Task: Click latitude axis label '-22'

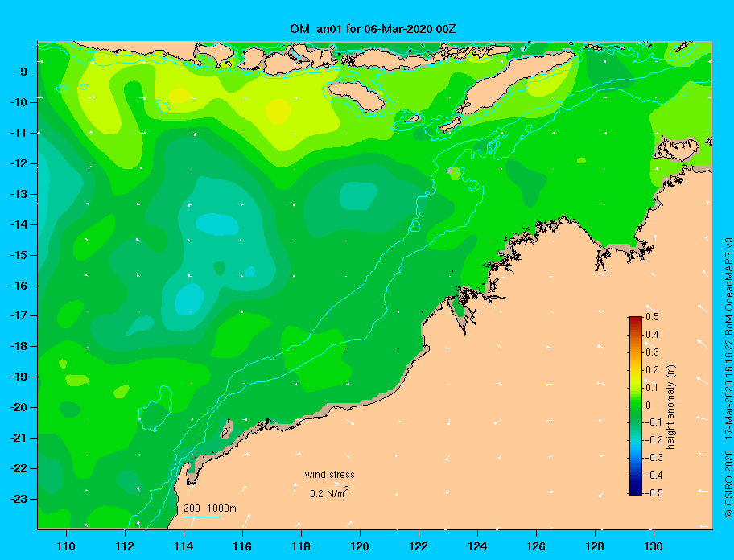Action: pyautogui.click(x=19, y=469)
